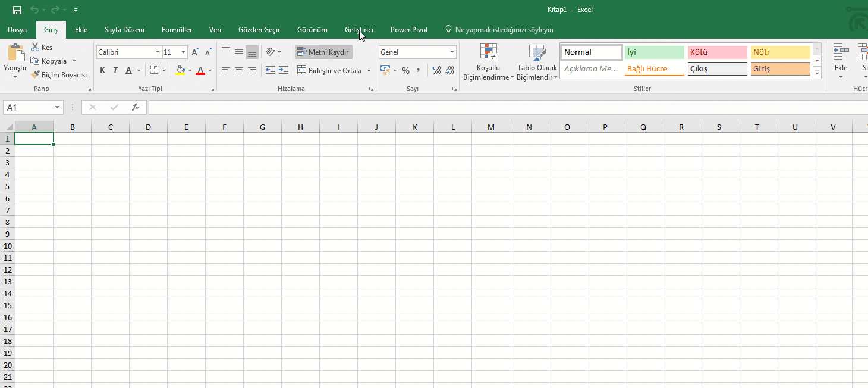
Task: Switch to the Sayfa Düzeni tab
Action: (x=124, y=29)
